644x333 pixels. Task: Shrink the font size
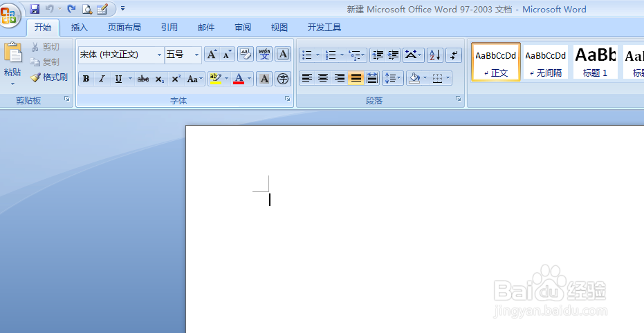[227, 55]
